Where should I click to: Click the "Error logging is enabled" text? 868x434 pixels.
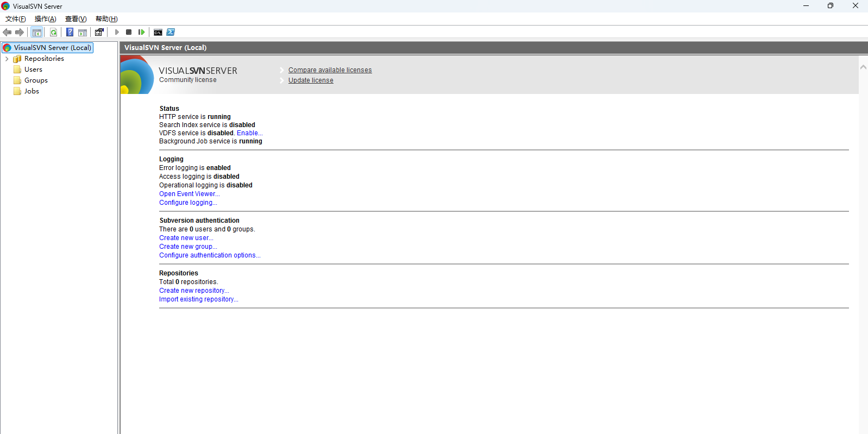point(195,168)
